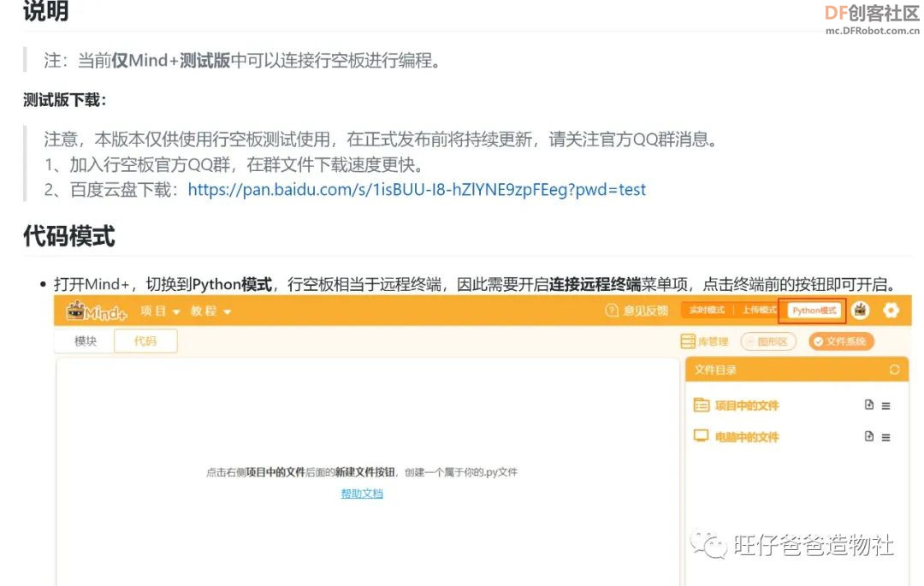
Task: Select 电脑中的文件 entry
Action: click(747, 437)
